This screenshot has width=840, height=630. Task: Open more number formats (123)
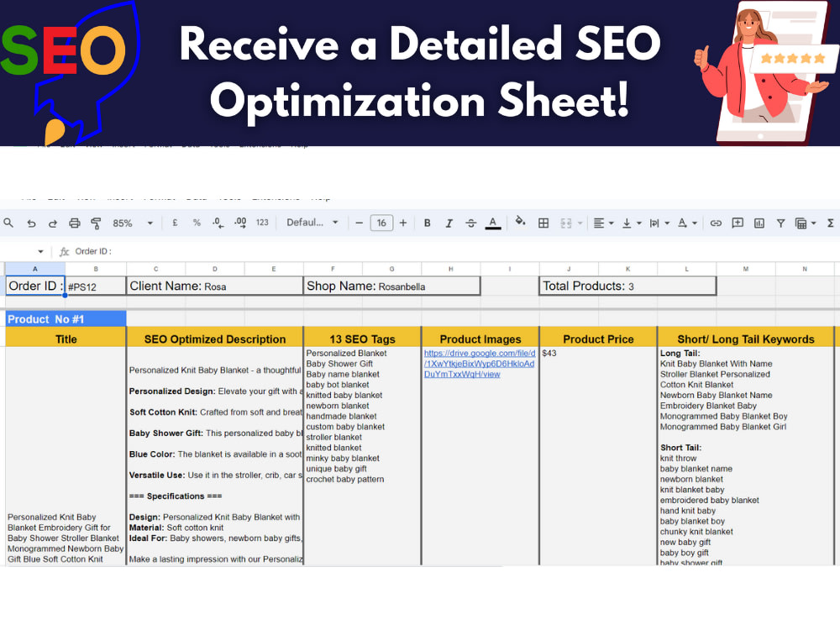click(262, 223)
